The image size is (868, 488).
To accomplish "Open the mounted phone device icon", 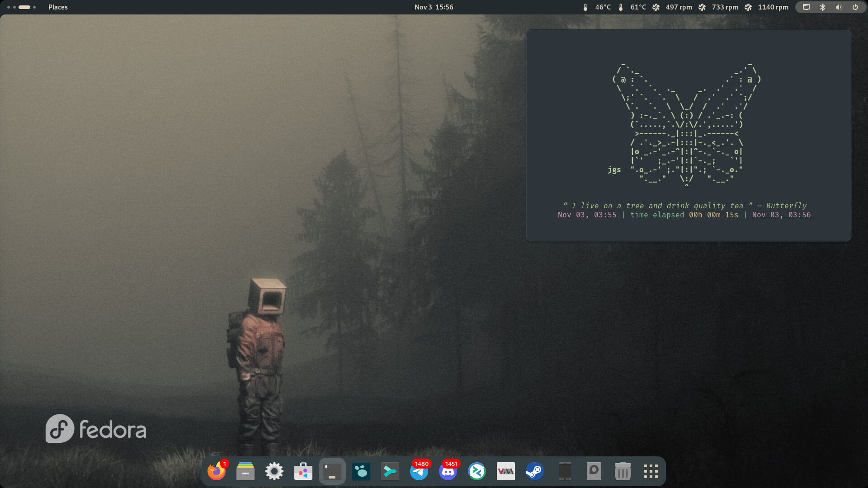I will (x=565, y=472).
